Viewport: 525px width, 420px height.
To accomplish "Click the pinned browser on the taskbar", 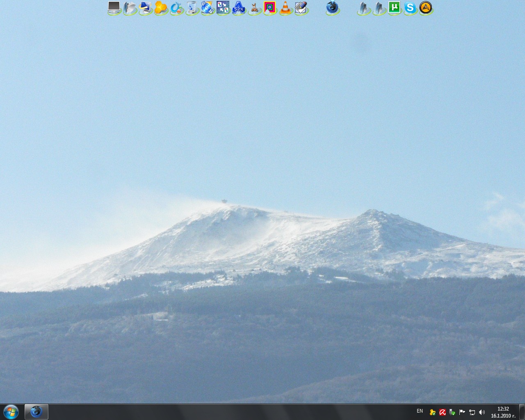I will [x=37, y=411].
